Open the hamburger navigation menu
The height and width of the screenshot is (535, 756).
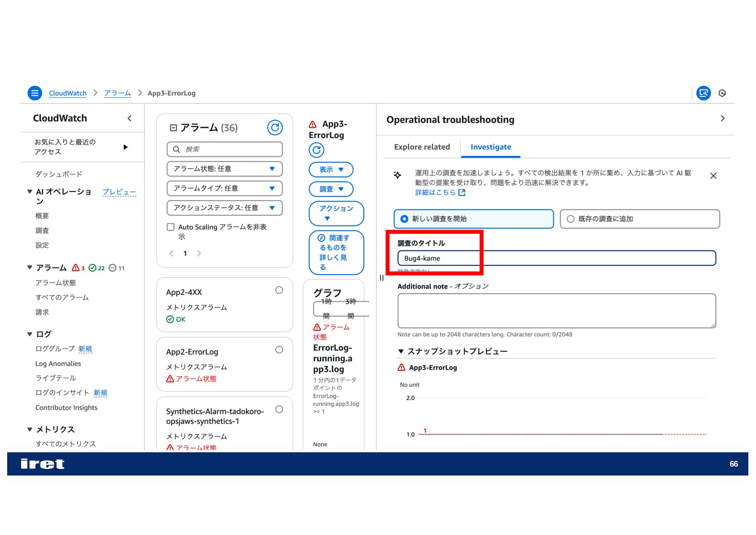point(35,93)
